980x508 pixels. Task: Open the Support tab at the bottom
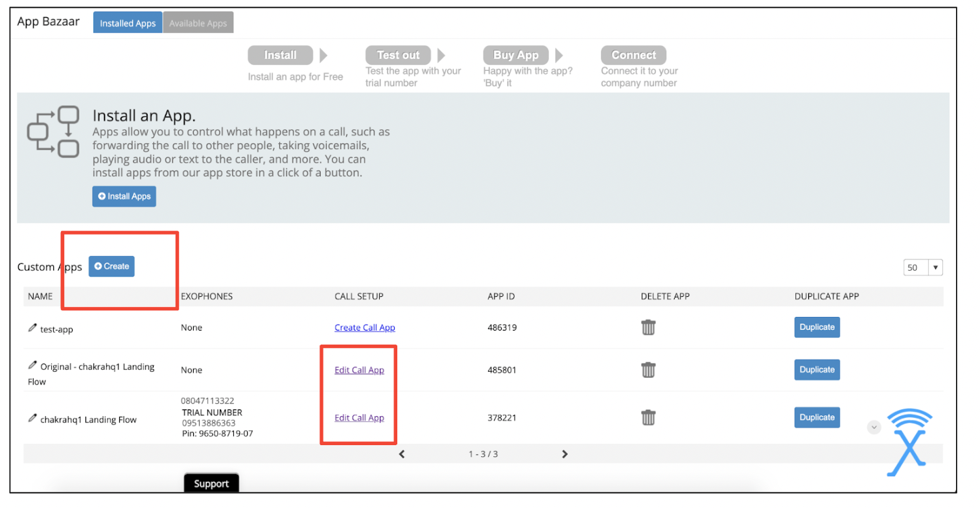pyautogui.click(x=211, y=483)
